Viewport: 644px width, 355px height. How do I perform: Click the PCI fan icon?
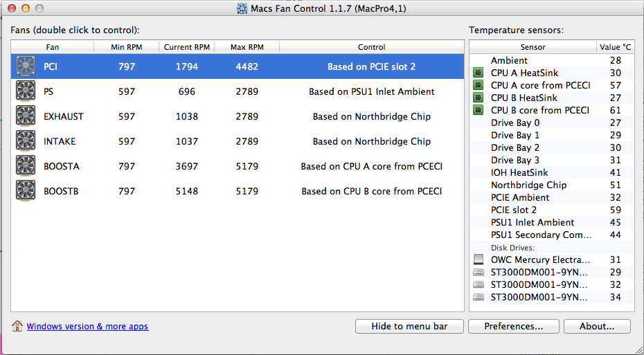pyautogui.click(x=26, y=66)
